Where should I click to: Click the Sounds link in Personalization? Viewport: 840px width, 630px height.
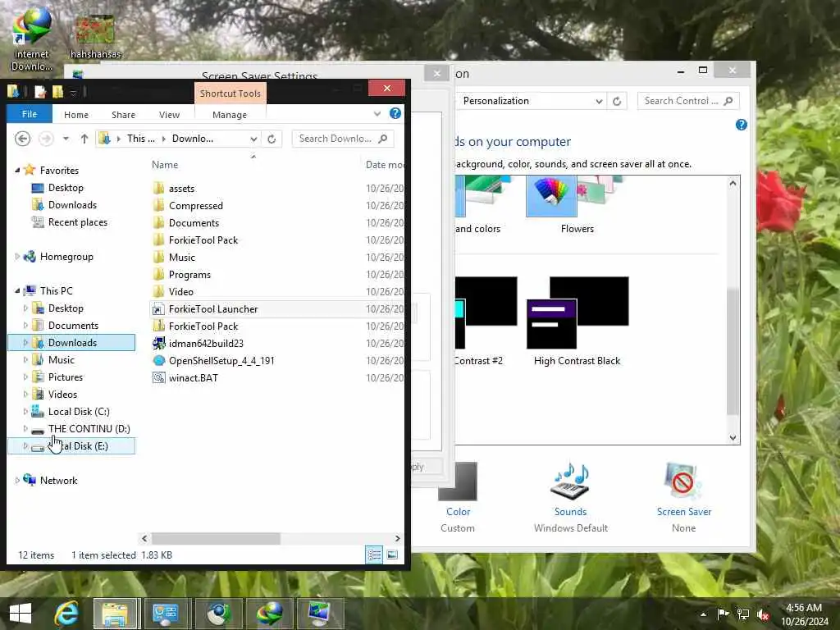tap(570, 512)
